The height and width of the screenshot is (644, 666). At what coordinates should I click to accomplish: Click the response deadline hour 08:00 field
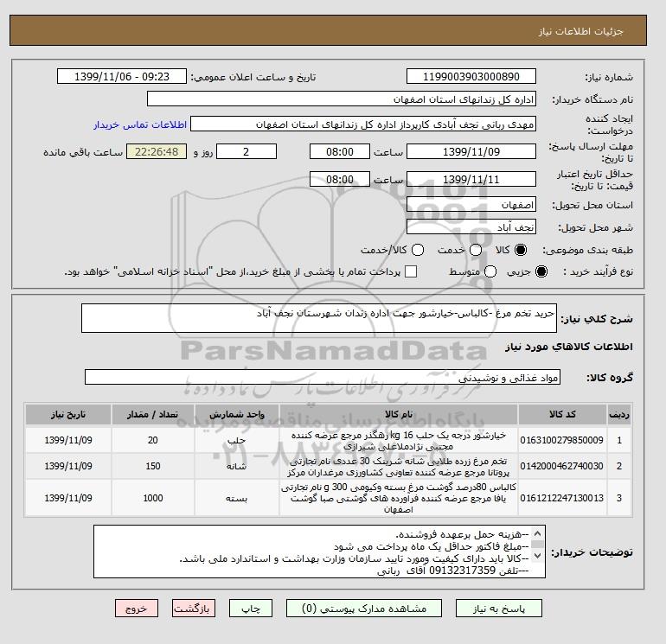(340, 151)
